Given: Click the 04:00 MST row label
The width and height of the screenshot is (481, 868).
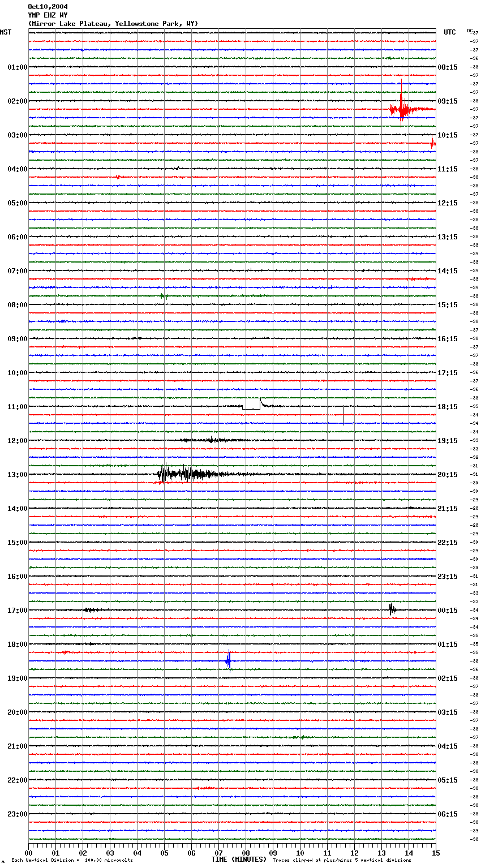Looking at the screenshot, I should coord(17,169).
